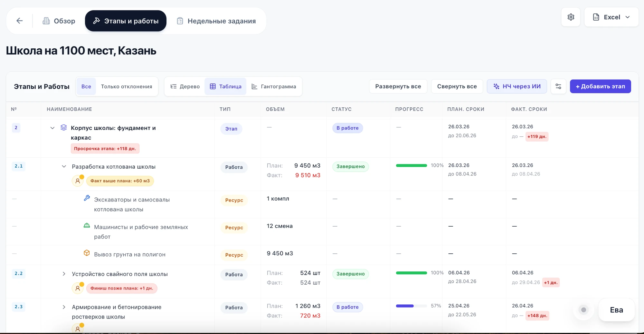Filter to Только отклонения
Screen dimensions: 644x334
pos(127,86)
